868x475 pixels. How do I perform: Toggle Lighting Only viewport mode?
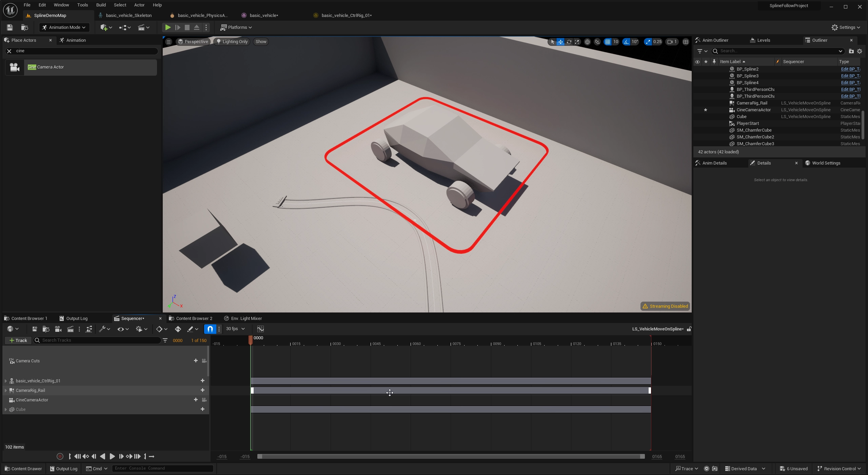(232, 41)
